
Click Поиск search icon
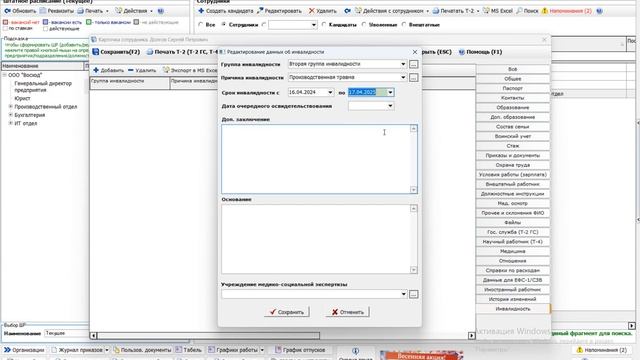519,11
